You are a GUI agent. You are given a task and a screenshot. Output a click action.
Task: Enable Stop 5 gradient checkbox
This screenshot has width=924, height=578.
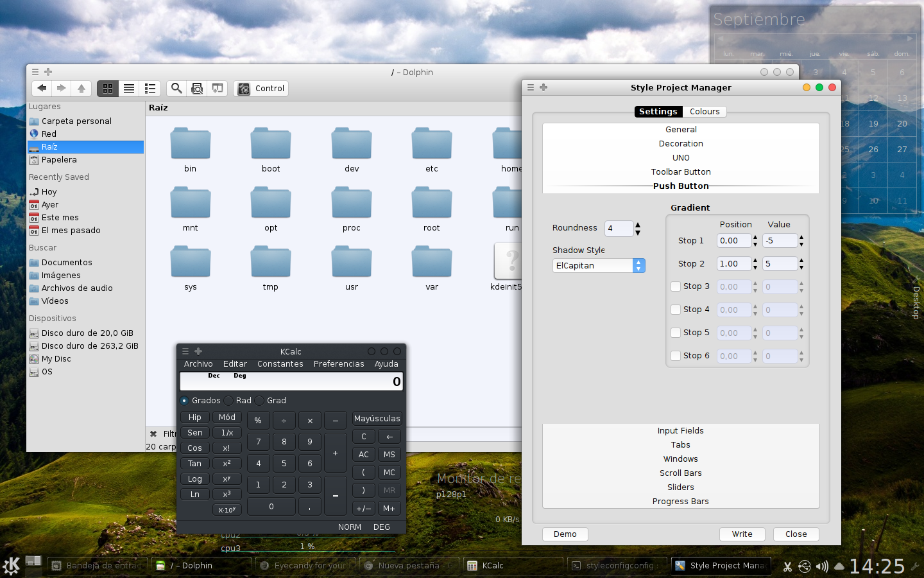[676, 333]
